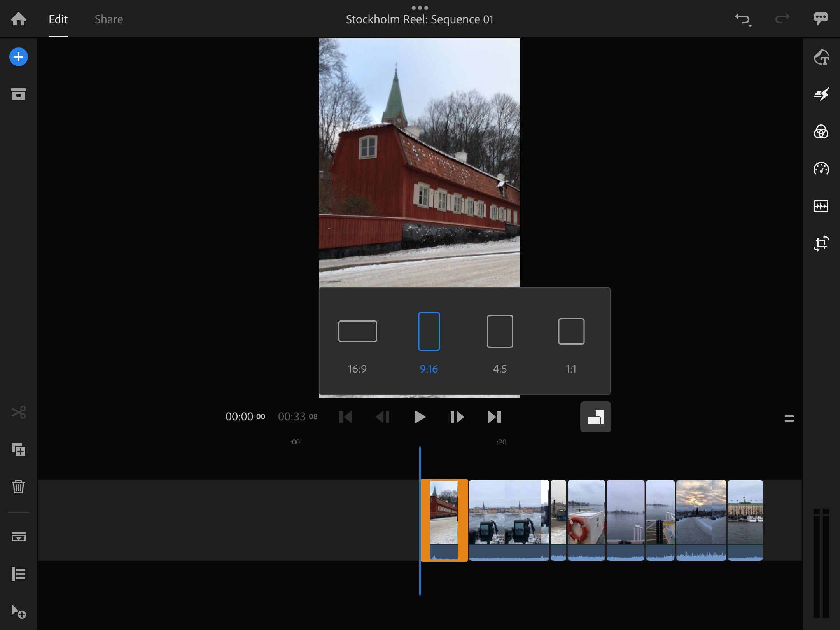Open the Speed gauge panel
Image resolution: width=840 pixels, height=630 pixels.
coord(821,169)
